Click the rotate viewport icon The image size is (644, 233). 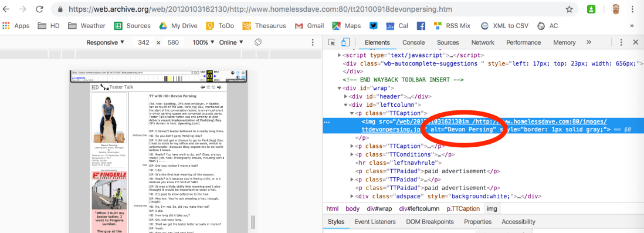tap(258, 42)
